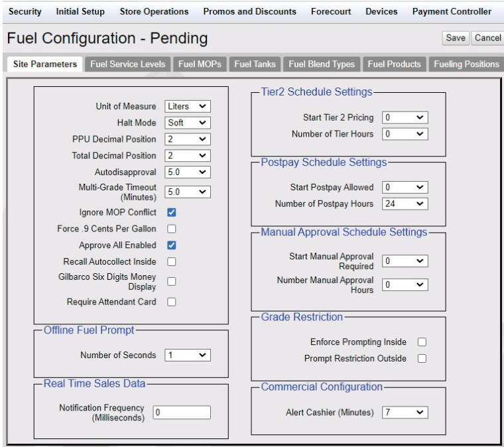Open the Forecourt menu

331,11
